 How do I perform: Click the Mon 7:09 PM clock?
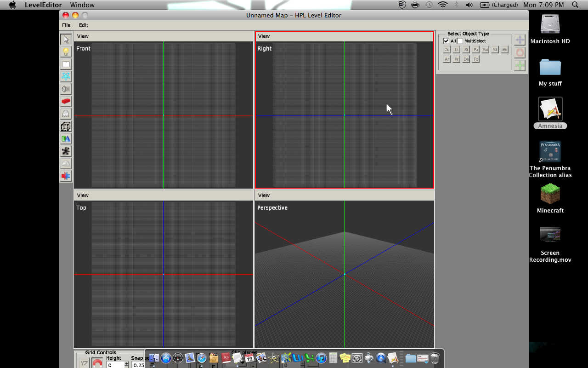543,5
